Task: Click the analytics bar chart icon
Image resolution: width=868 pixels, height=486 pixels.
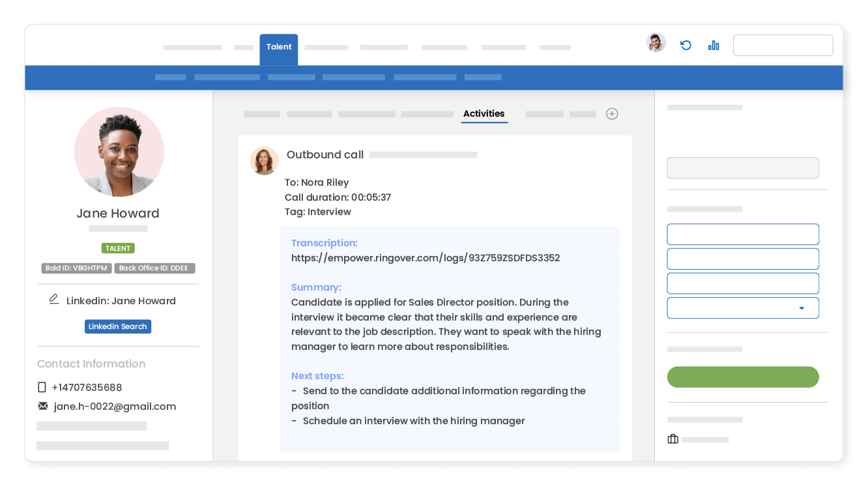Action: (x=714, y=45)
